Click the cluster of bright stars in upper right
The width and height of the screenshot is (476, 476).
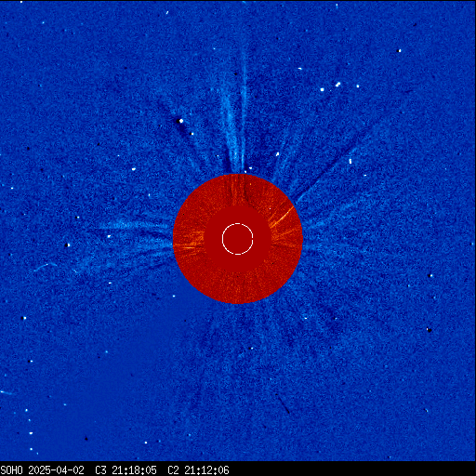point(338,86)
